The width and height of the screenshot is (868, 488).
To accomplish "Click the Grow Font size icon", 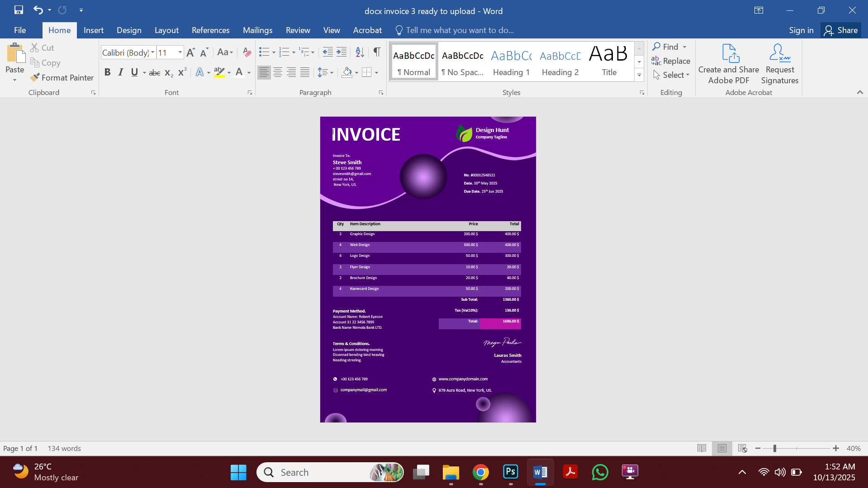I will (x=190, y=52).
